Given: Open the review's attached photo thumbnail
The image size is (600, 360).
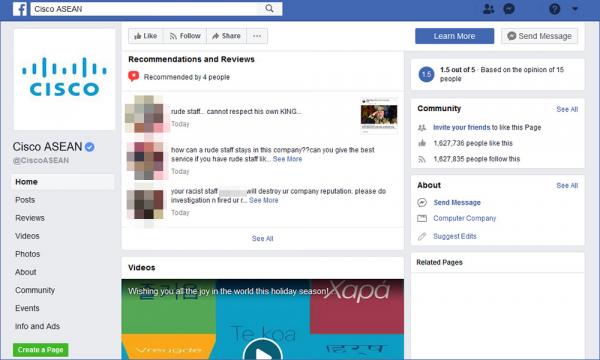Looking at the screenshot, I should pyautogui.click(x=379, y=116).
